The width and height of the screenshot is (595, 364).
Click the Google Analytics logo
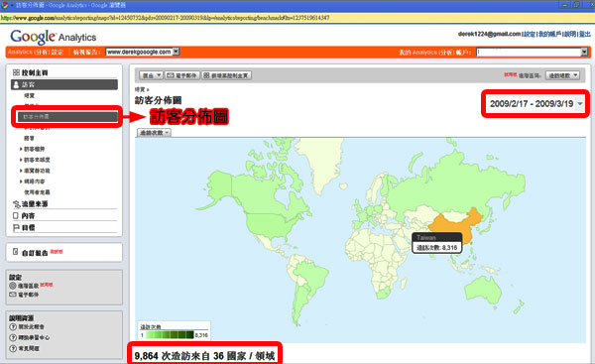point(54,37)
